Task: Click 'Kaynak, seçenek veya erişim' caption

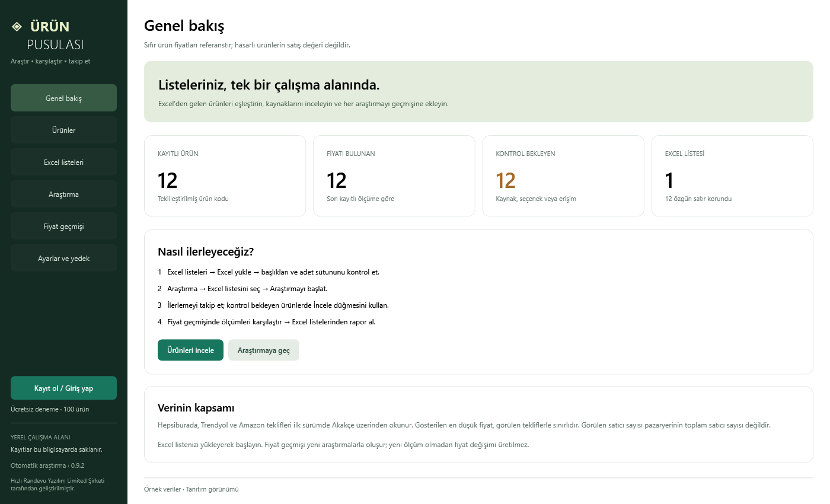Action: tap(536, 199)
